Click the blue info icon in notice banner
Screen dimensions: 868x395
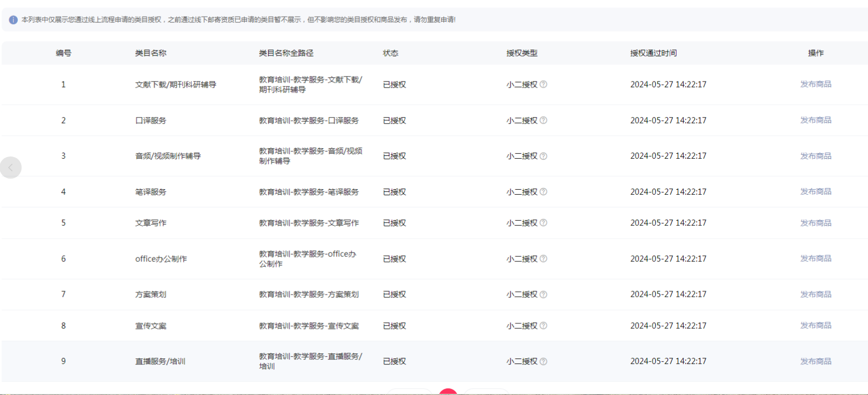point(13,20)
